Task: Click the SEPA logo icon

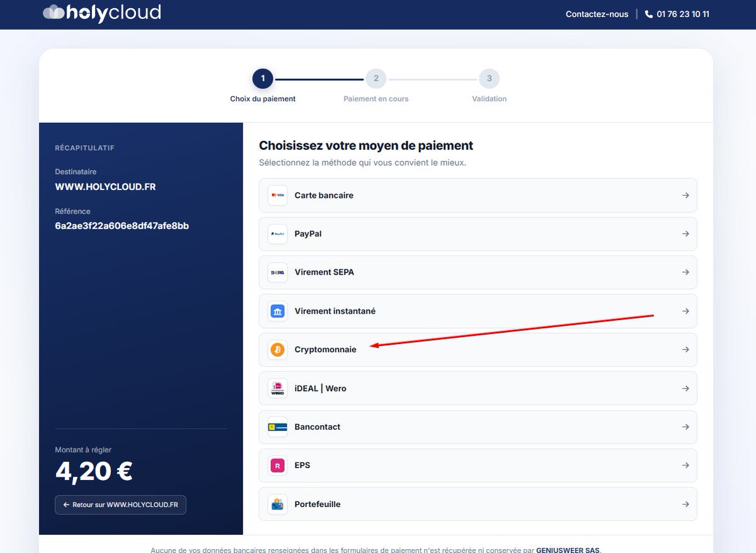Action: click(x=278, y=272)
